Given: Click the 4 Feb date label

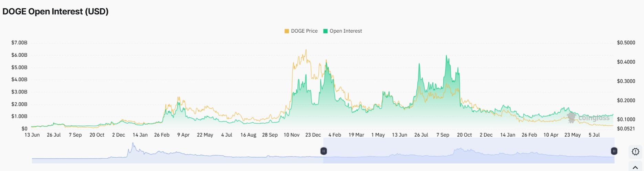Looking at the screenshot, I should pos(335,135).
